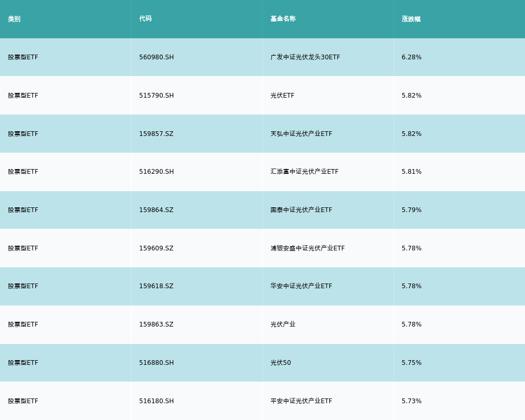This screenshot has height=420, width=525.
Task: Select the code 516180.SH
Action: 156,401
